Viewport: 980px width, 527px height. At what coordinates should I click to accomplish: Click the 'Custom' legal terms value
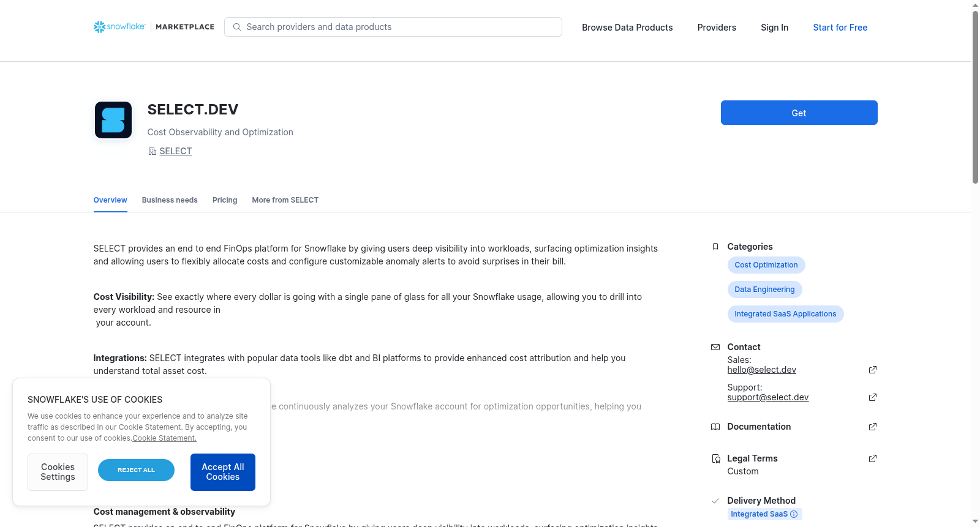pos(742,471)
